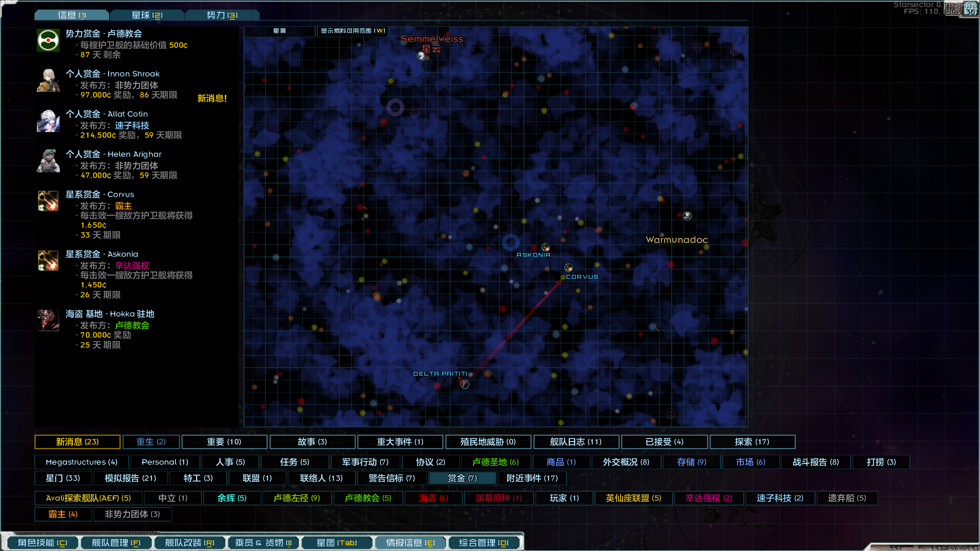Image resolution: width=980 pixels, height=551 pixels.
Task: Select the 任务 (5) category
Action: pyautogui.click(x=294, y=462)
